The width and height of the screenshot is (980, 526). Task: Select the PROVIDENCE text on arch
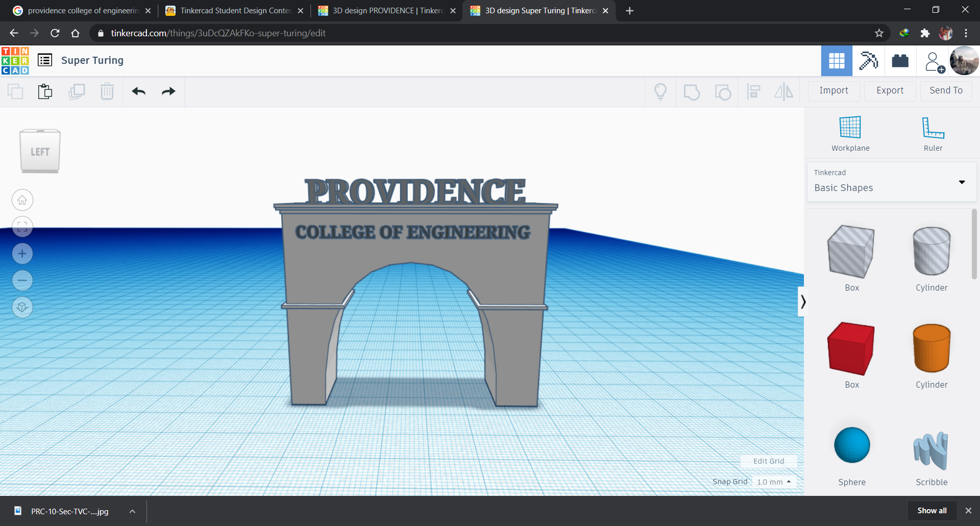pyautogui.click(x=415, y=192)
